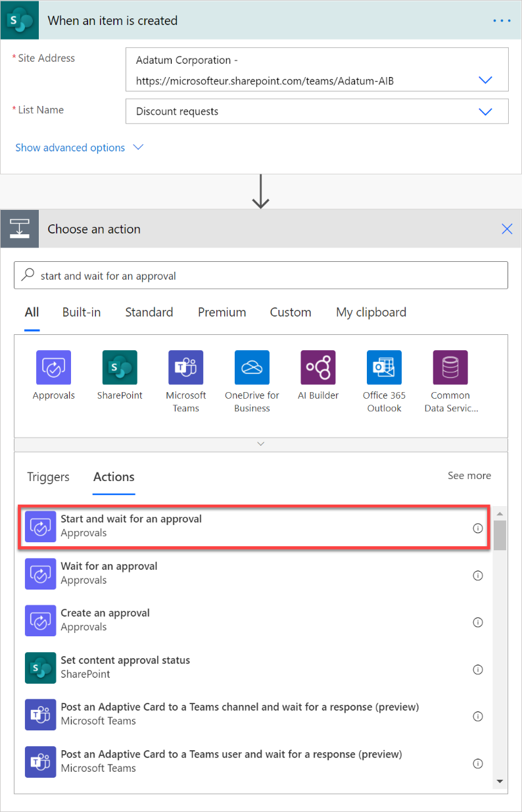Click icon beside Create an approval
This screenshot has width=522, height=812.
[x=40, y=621]
